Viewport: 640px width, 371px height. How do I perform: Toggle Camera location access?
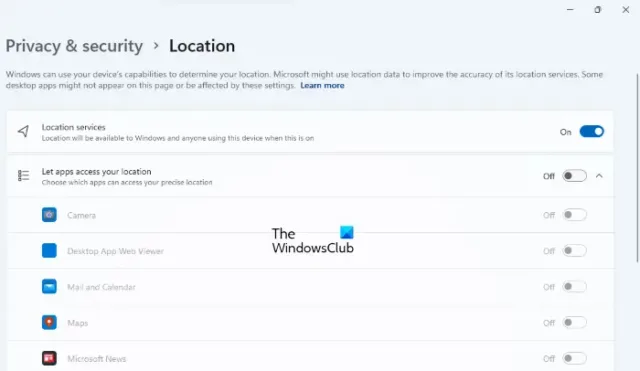(574, 215)
